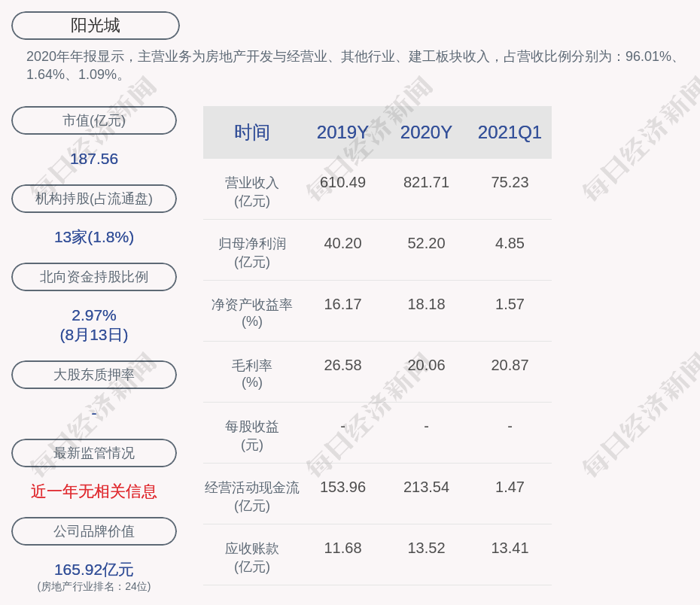Image resolution: width=700 pixels, height=605 pixels.
Task: Click the 2021Q1 column header
Action: click(510, 132)
